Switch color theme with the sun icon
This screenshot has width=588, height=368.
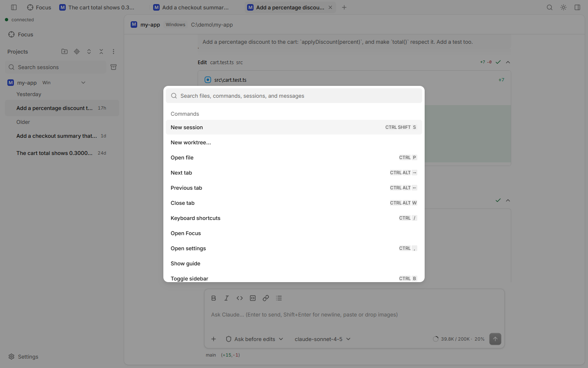pos(563,7)
